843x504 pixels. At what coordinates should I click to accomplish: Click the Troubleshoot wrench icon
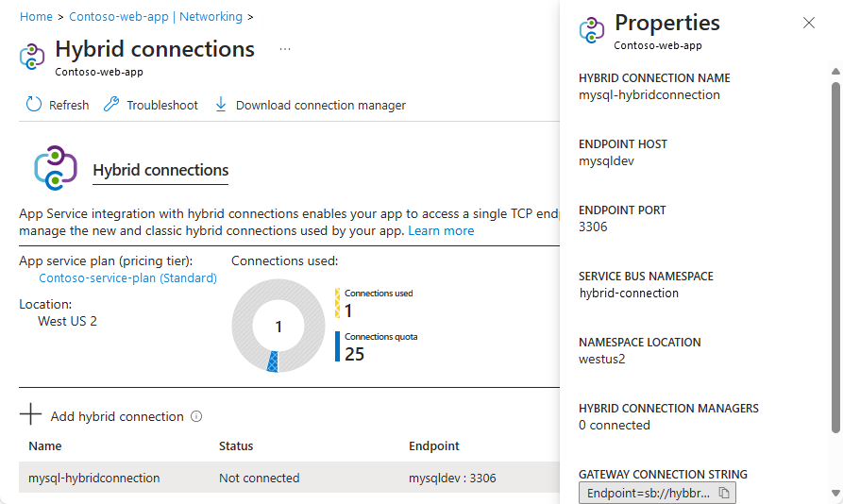tap(111, 105)
